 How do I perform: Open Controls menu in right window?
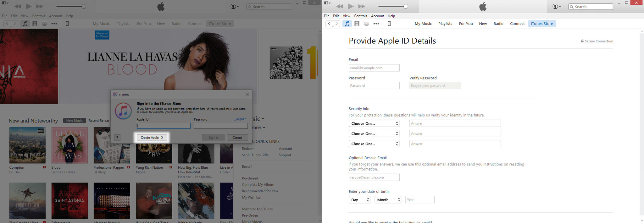(x=361, y=16)
